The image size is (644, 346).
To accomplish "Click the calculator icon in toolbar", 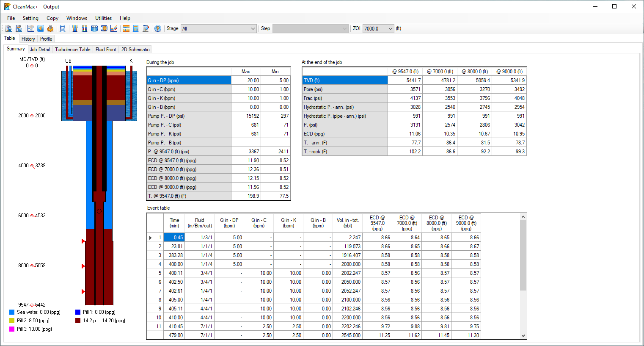I will tap(136, 28).
